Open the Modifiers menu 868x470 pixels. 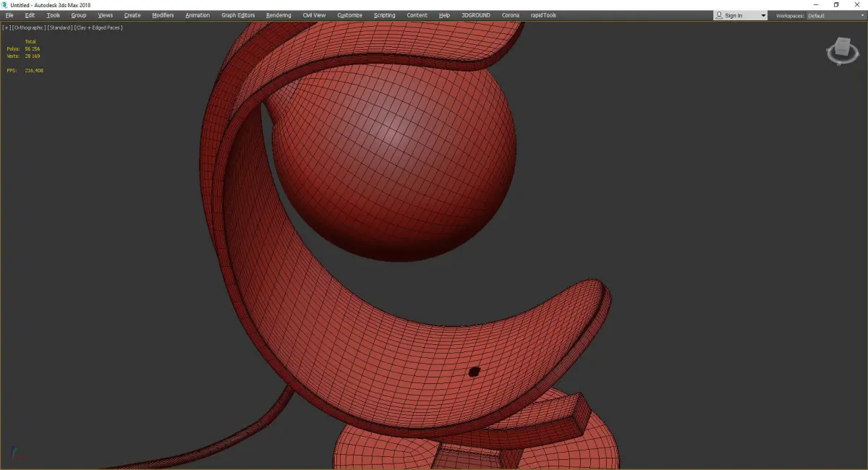163,15
